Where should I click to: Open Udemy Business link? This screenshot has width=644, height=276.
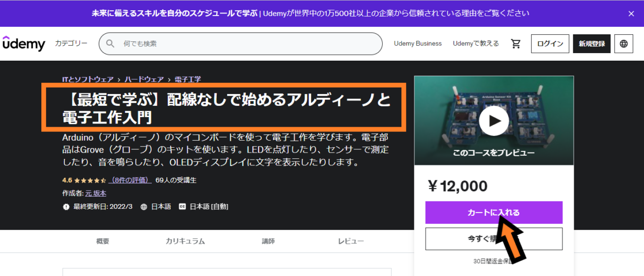tap(418, 43)
